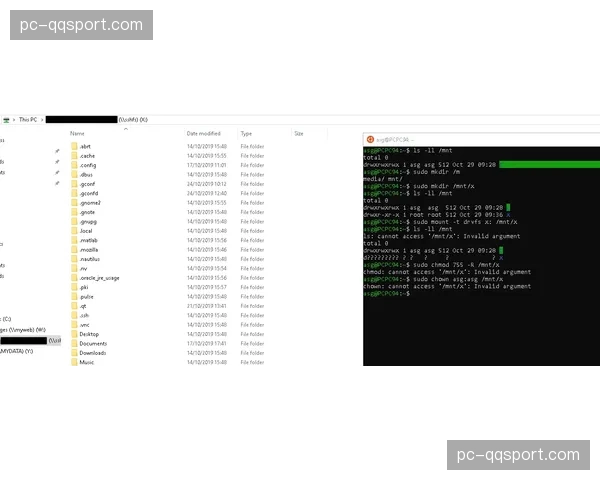The height and width of the screenshot is (480, 600).
Task: Click the Downloads folder icon
Action: point(74,353)
